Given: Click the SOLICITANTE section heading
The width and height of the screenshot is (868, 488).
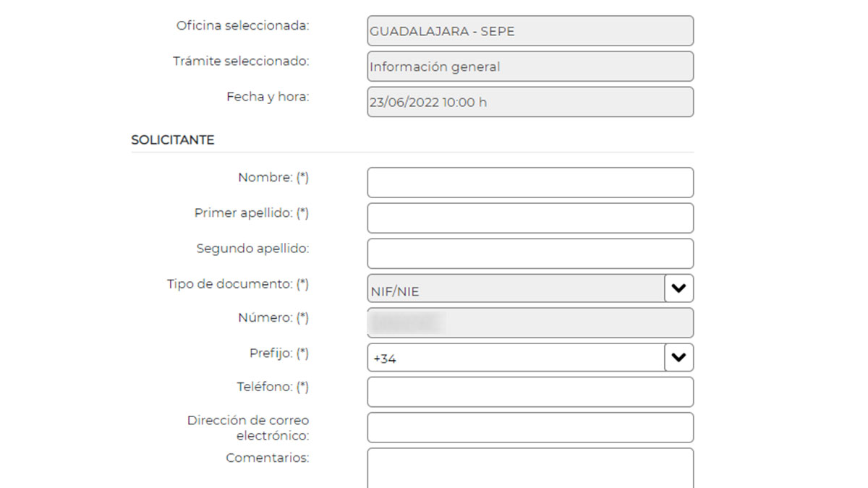Looking at the screenshot, I should tap(172, 140).
